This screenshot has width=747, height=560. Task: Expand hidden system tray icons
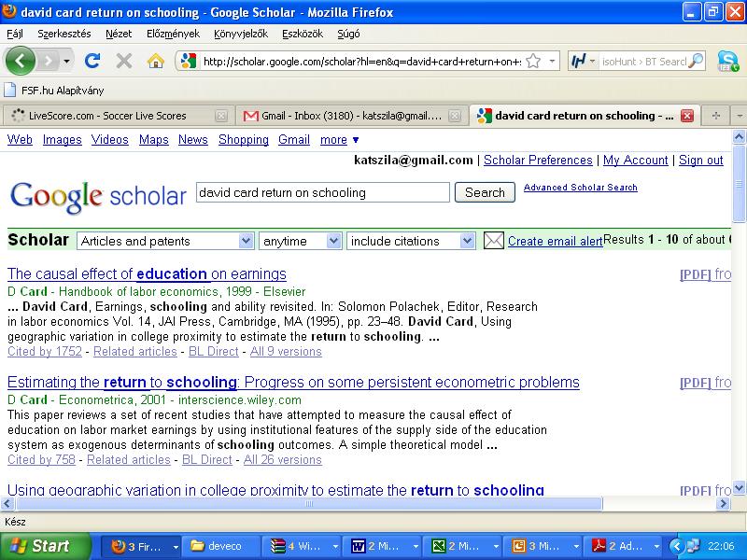(x=676, y=546)
